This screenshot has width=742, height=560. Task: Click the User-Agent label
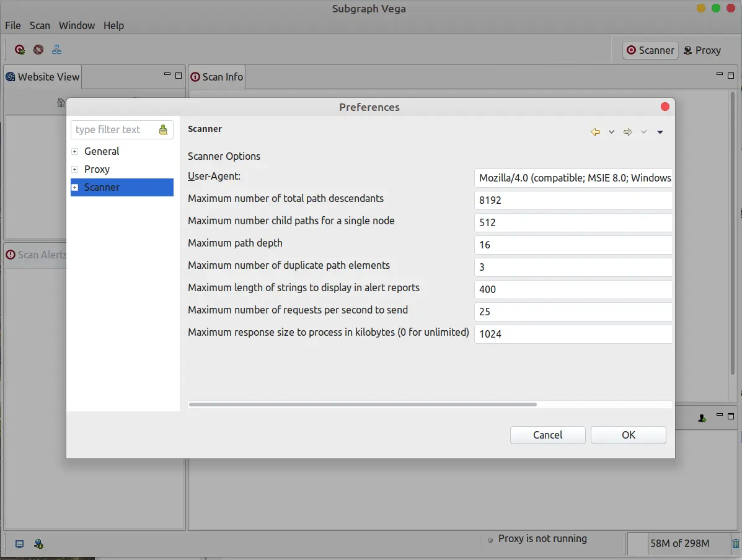click(x=214, y=177)
